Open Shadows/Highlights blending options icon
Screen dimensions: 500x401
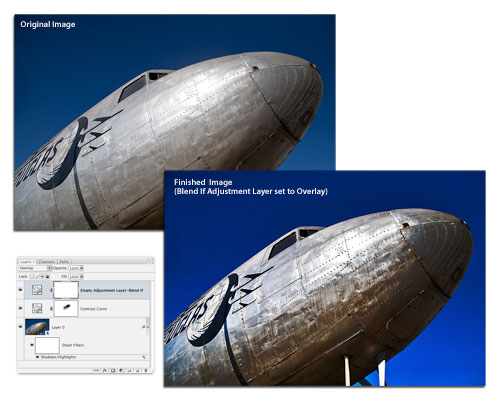tap(144, 357)
